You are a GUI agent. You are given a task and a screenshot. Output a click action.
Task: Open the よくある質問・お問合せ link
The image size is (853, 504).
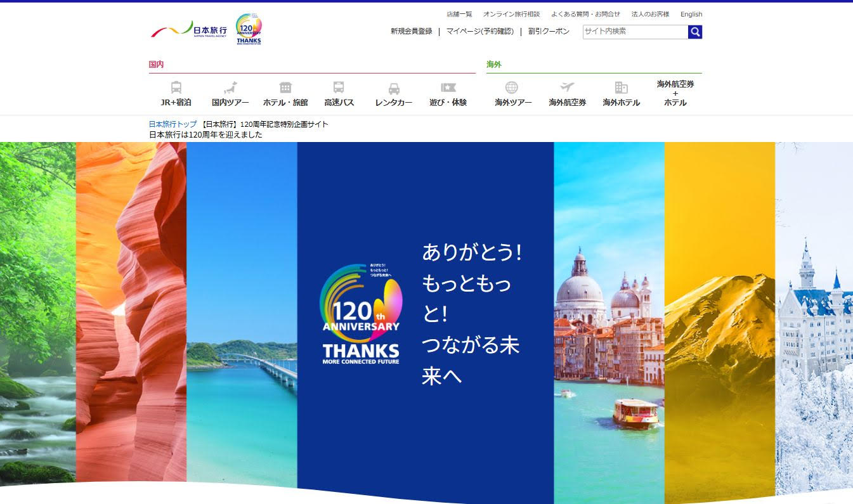(x=585, y=14)
